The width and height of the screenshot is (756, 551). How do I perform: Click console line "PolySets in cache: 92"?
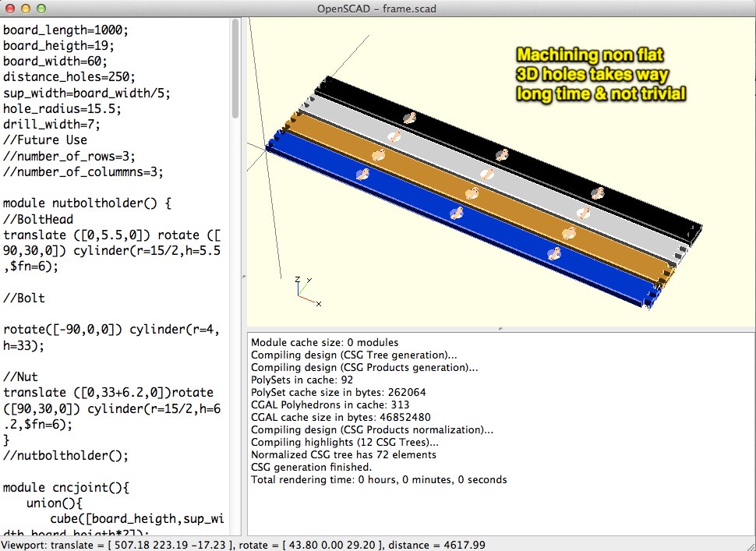pos(302,380)
